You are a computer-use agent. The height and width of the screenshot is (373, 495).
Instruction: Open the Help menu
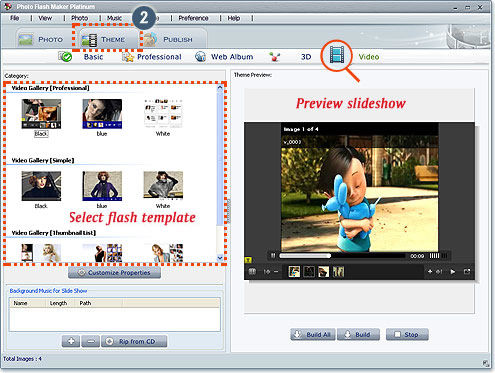click(234, 18)
